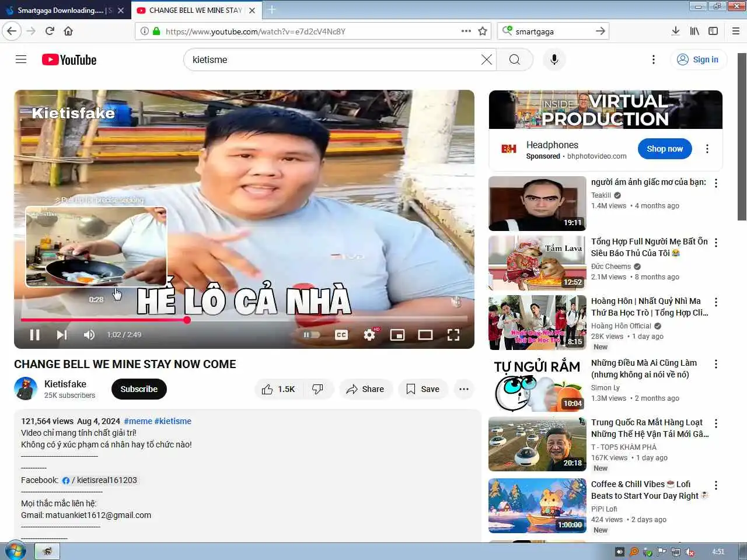Like the video with thumbs up
Screen dimensions: 747x560
coord(279,389)
